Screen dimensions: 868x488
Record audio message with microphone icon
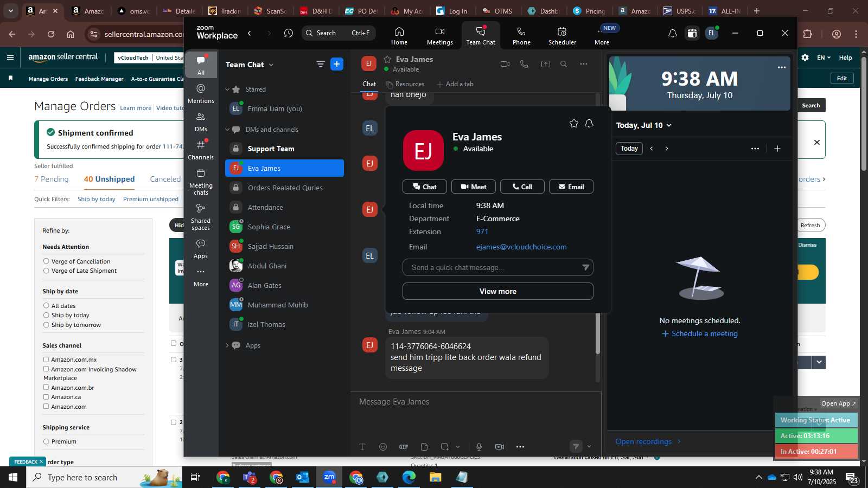(x=479, y=447)
